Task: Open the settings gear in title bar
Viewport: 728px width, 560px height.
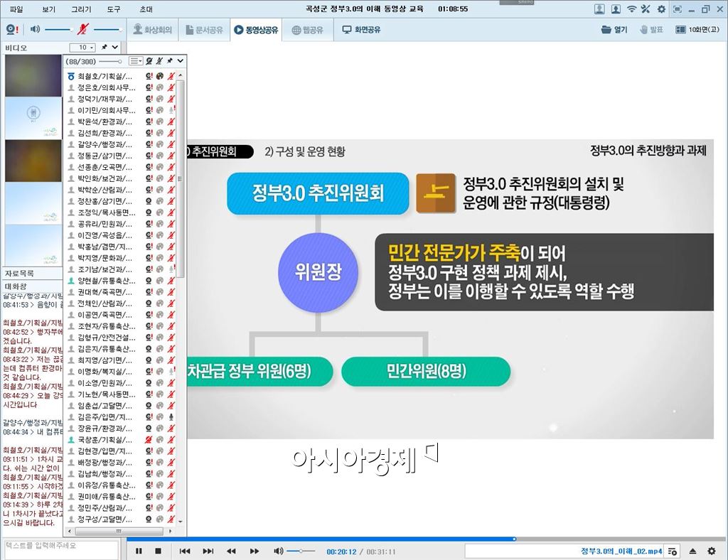Action: pos(661,9)
